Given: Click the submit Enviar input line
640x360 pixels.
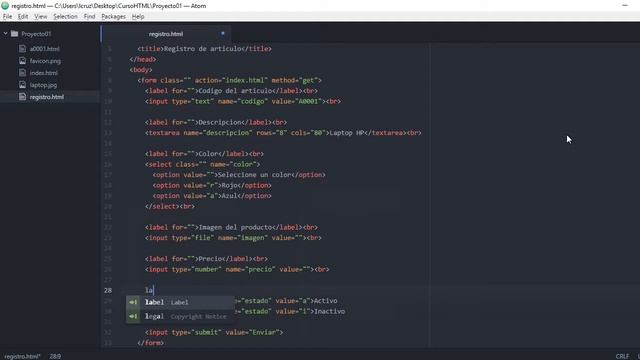Looking at the screenshot, I should [x=214, y=332].
